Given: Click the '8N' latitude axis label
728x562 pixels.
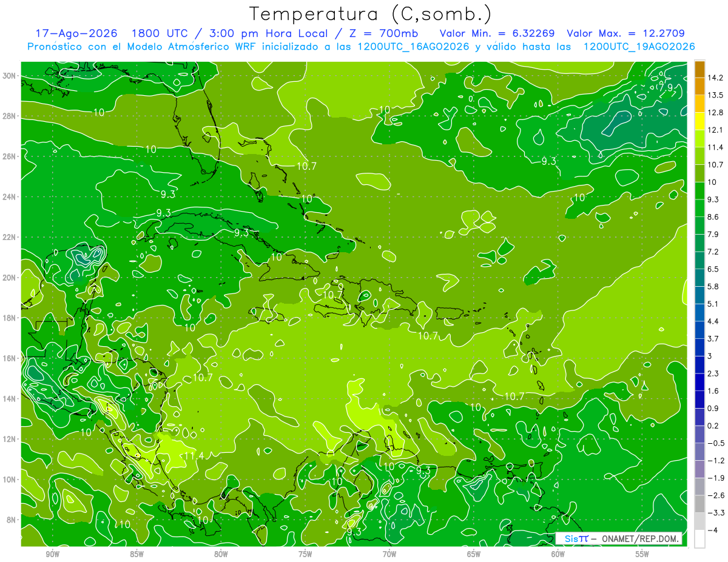Looking at the screenshot, I should pyautogui.click(x=12, y=520).
